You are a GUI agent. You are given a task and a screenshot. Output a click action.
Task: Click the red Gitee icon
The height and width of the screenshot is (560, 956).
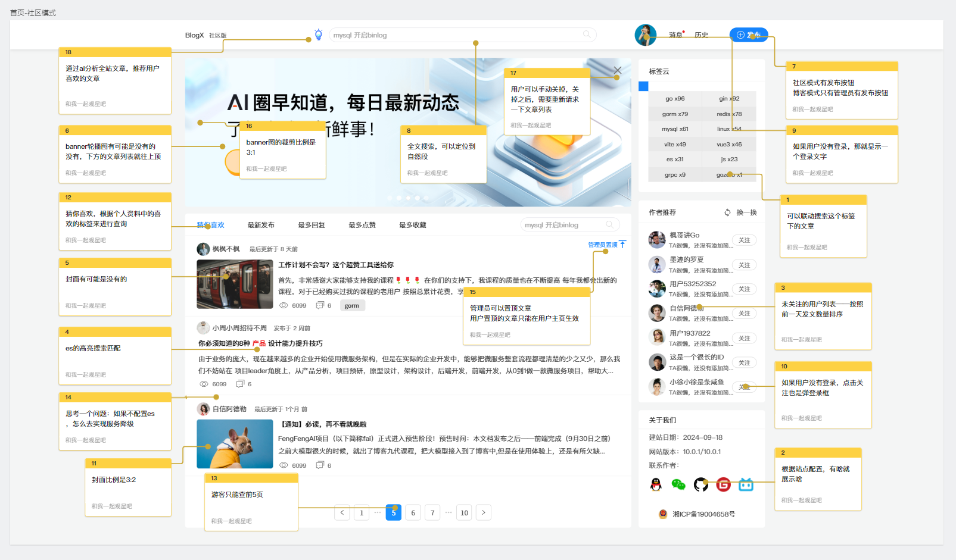point(724,484)
